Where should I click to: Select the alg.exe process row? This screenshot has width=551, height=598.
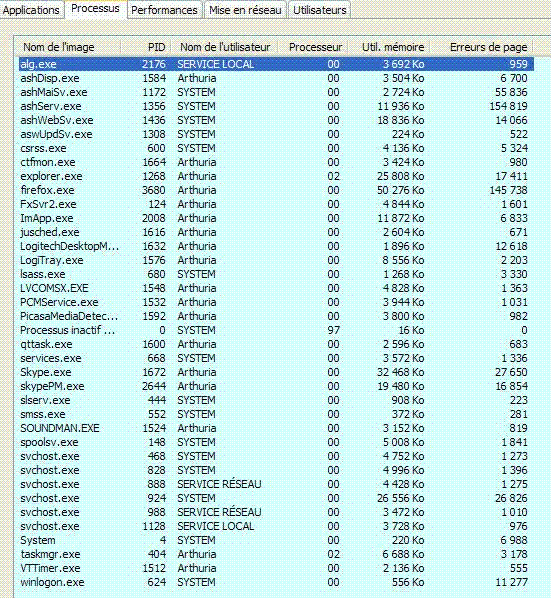pyautogui.click(x=276, y=64)
